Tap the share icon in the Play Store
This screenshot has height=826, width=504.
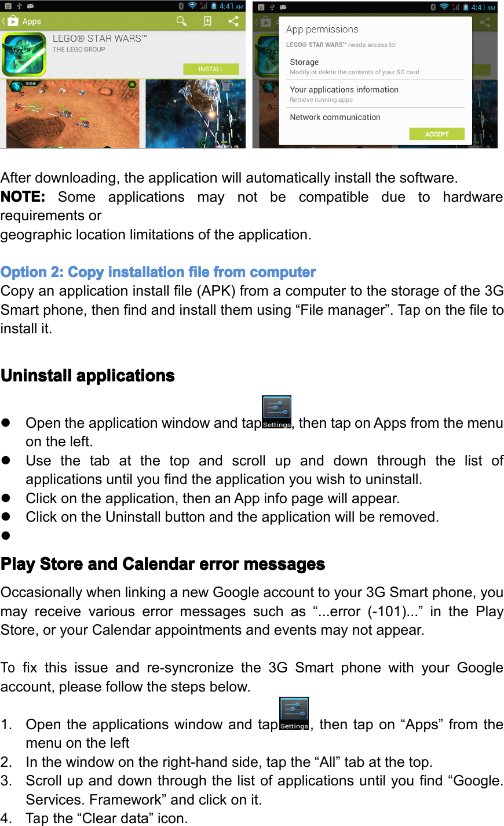(234, 21)
